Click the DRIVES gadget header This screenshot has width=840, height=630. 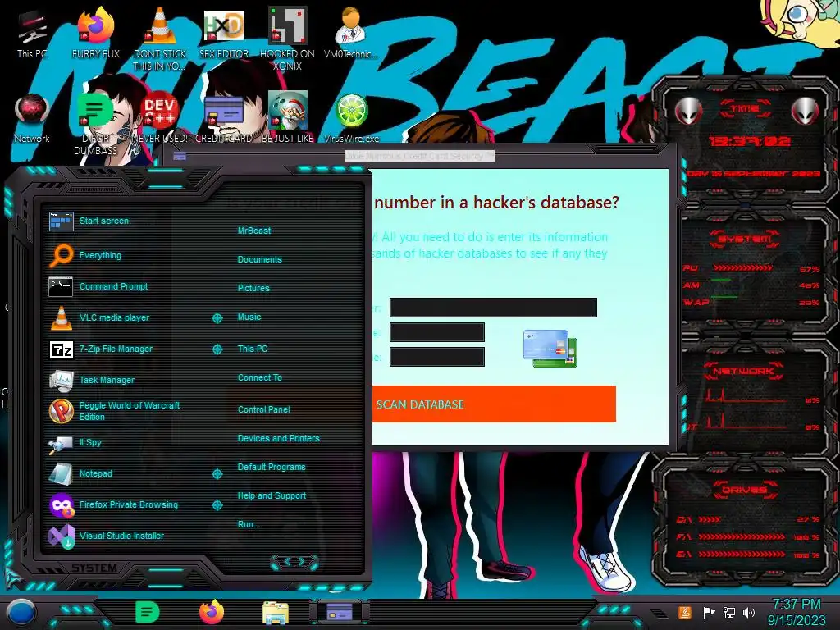coord(745,489)
